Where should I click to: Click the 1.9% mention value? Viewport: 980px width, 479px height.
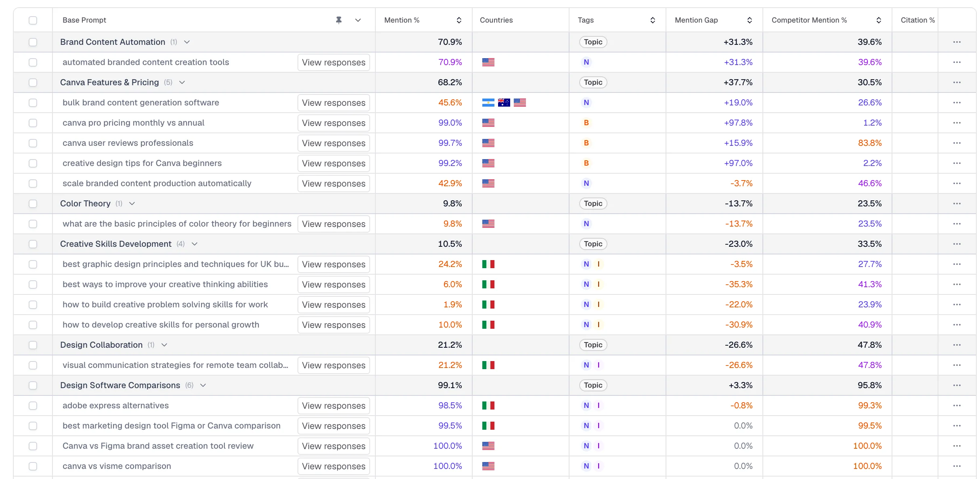coord(452,305)
